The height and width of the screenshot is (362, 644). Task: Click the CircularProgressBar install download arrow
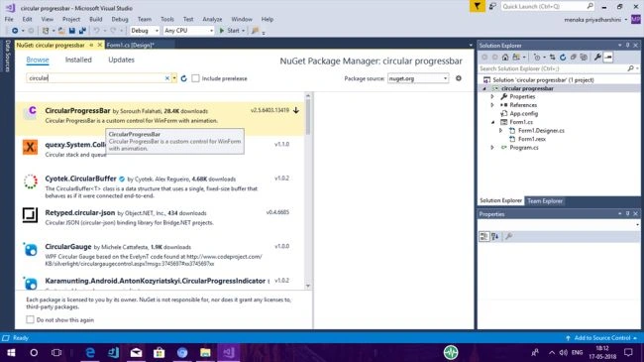(x=296, y=110)
